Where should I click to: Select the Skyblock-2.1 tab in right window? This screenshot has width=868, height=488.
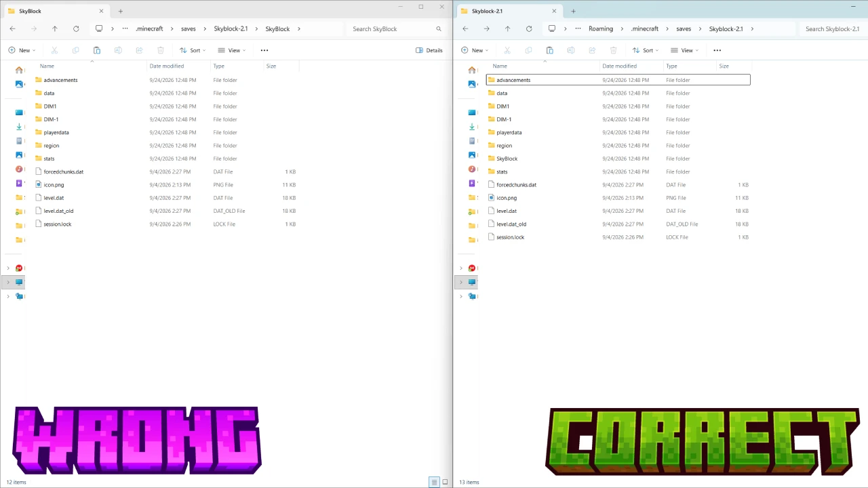click(x=509, y=11)
